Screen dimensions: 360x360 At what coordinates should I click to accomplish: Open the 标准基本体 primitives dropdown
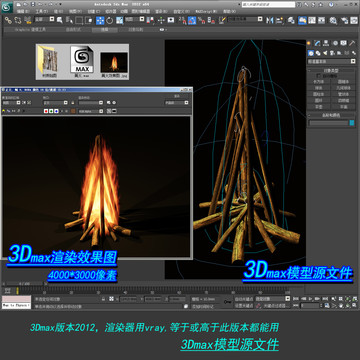(332, 62)
